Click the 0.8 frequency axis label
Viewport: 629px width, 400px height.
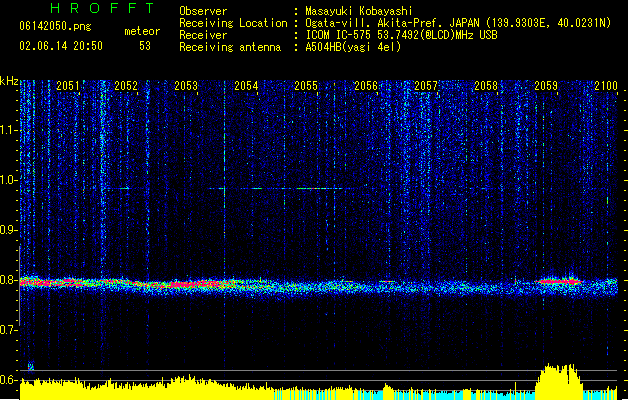9,280
